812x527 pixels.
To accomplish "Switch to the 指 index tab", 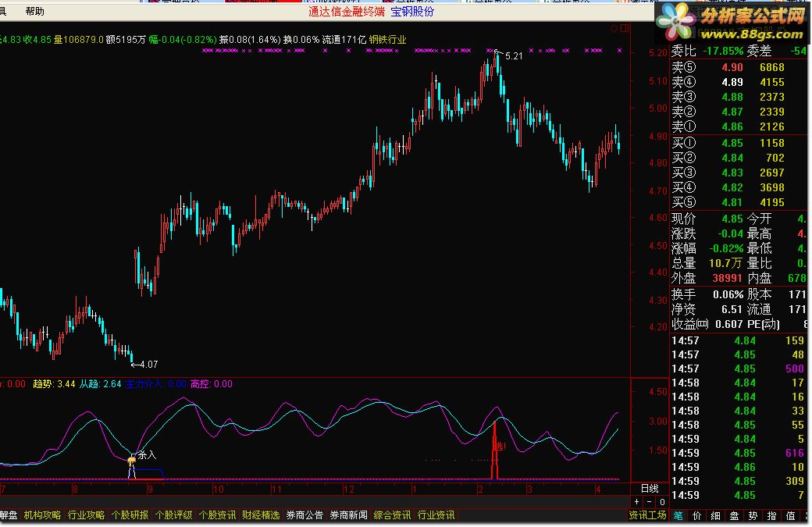I will pyautogui.click(x=771, y=515).
